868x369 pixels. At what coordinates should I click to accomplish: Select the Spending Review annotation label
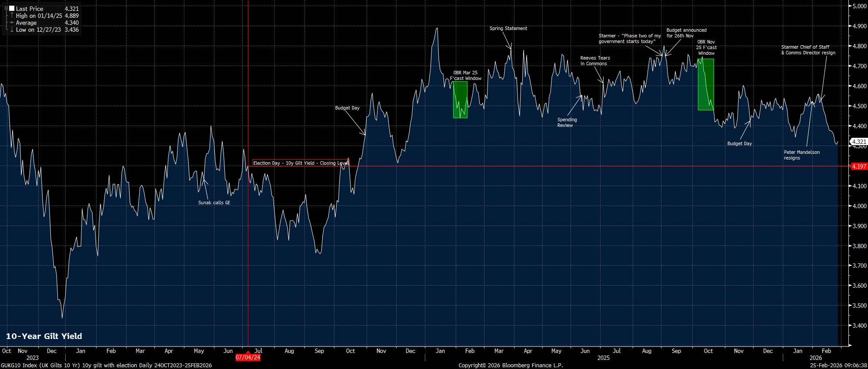point(567,123)
